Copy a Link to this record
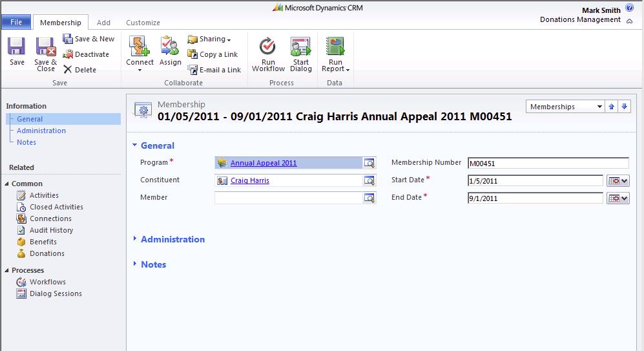Screen dimensions: 644x351 pyautogui.click(x=213, y=54)
